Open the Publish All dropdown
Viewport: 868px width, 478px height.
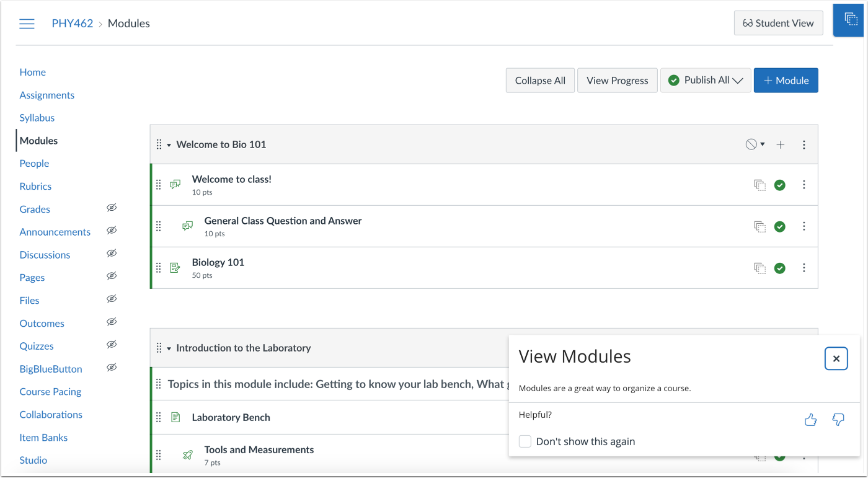[706, 81]
